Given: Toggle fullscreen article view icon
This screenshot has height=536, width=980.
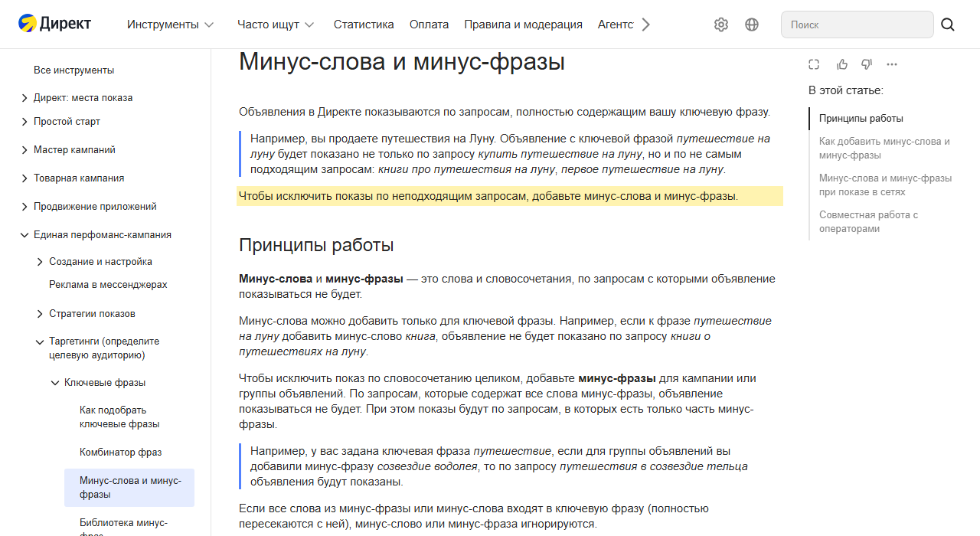Looking at the screenshot, I should (814, 64).
